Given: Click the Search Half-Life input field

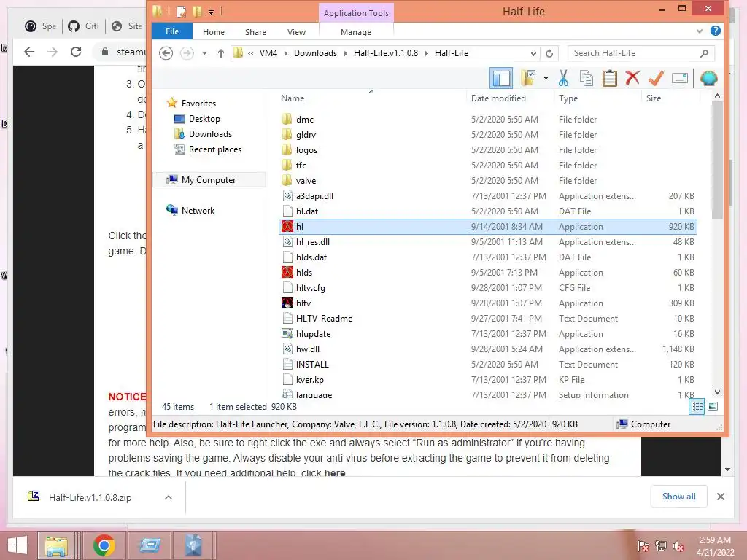Looking at the screenshot, I should (635, 53).
